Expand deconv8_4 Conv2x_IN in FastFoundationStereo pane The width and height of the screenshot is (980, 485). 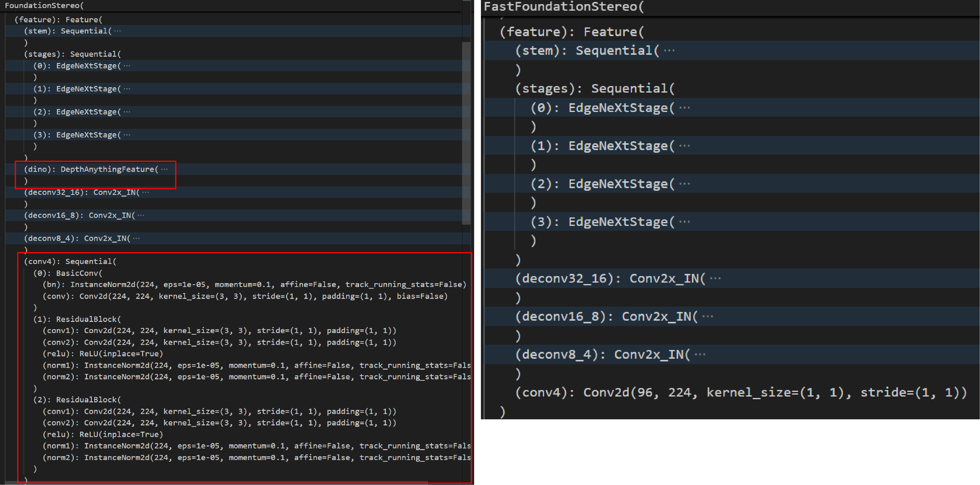pos(700,355)
